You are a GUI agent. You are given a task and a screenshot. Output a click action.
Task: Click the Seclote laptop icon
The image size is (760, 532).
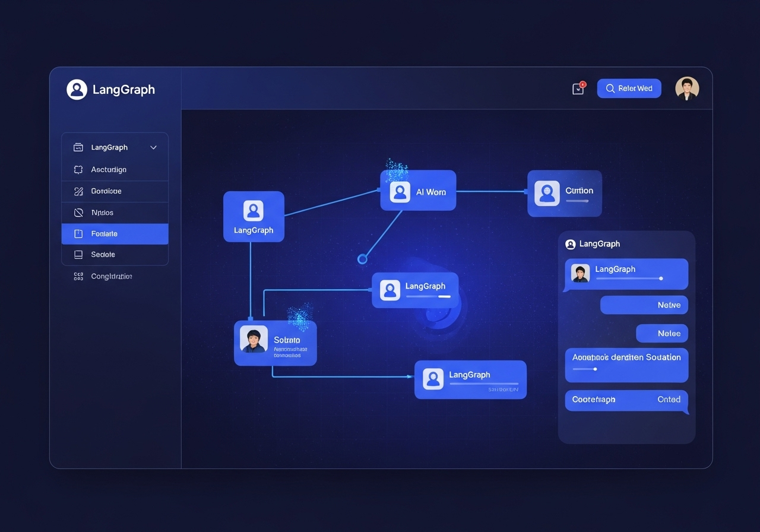78,255
